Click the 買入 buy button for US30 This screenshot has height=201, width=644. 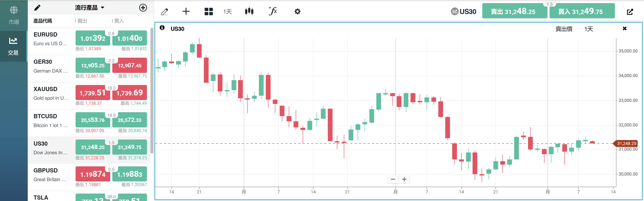[x=582, y=11]
